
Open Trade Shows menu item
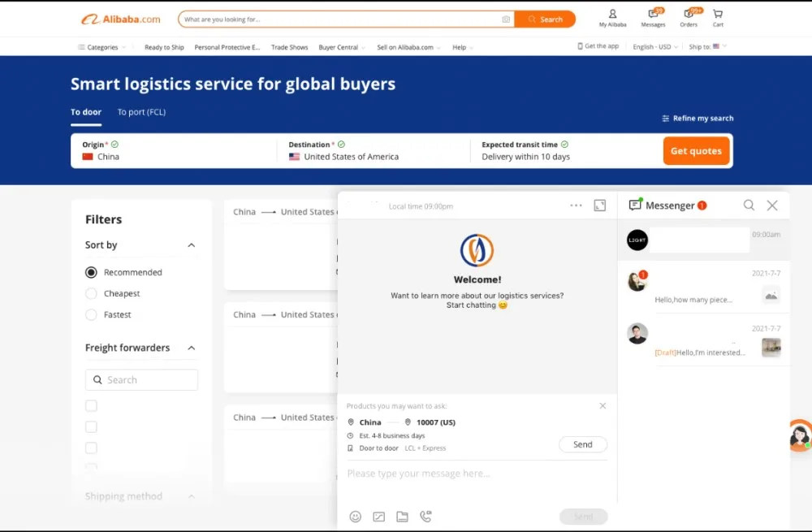coord(289,47)
